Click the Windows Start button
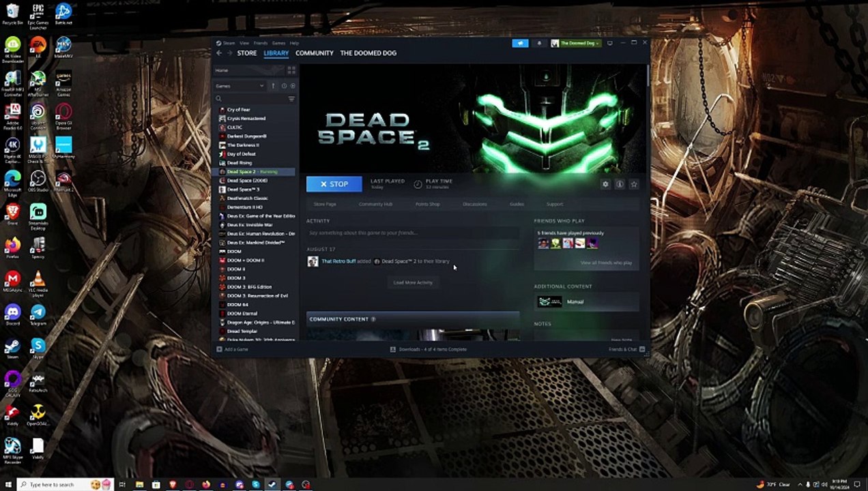 pyautogui.click(x=8, y=484)
